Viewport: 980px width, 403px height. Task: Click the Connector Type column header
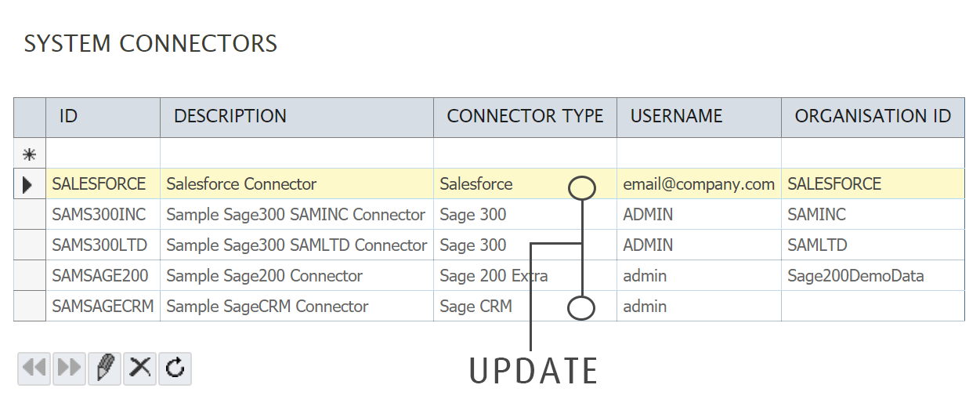click(525, 117)
